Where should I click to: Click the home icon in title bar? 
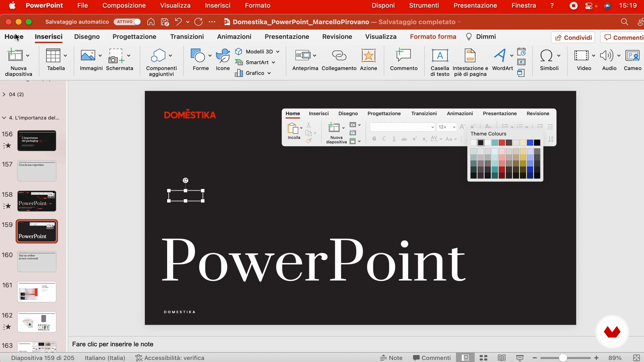151,22
